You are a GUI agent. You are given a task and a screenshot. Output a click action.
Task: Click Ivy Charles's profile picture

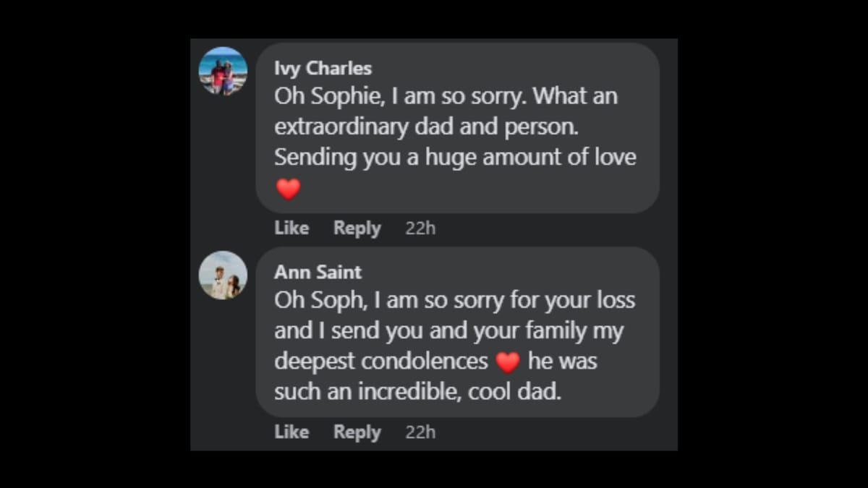tap(224, 71)
